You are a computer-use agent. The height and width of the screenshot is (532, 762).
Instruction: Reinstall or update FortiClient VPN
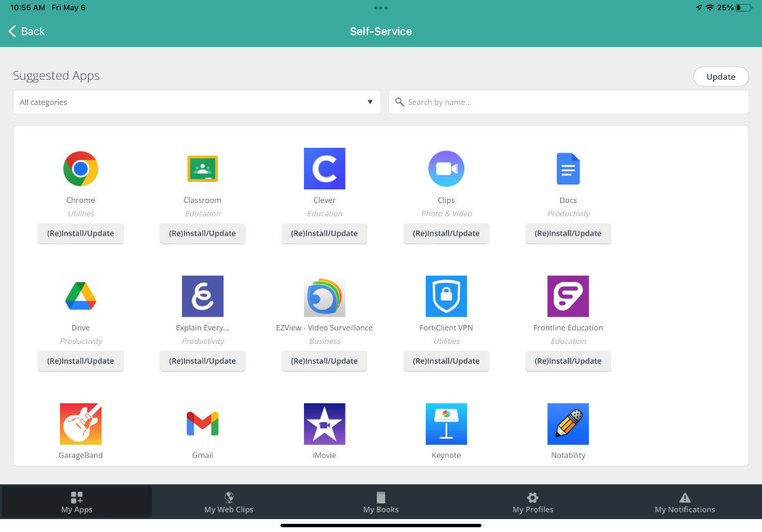click(446, 361)
